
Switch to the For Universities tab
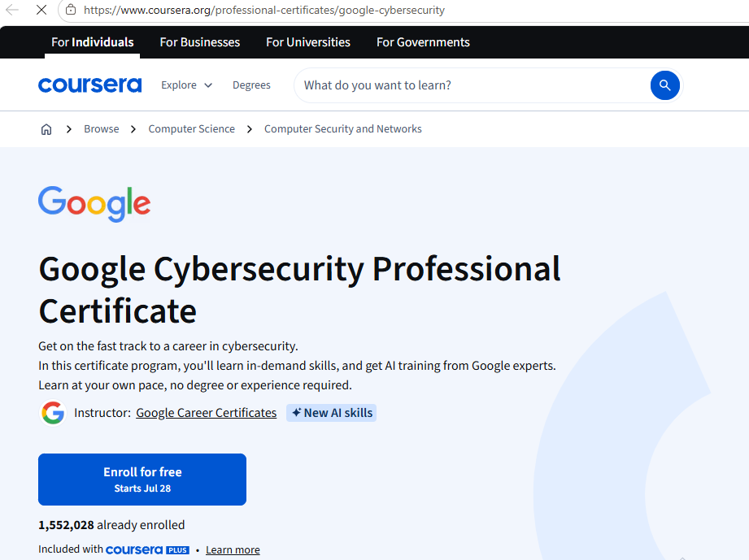(x=308, y=42)
